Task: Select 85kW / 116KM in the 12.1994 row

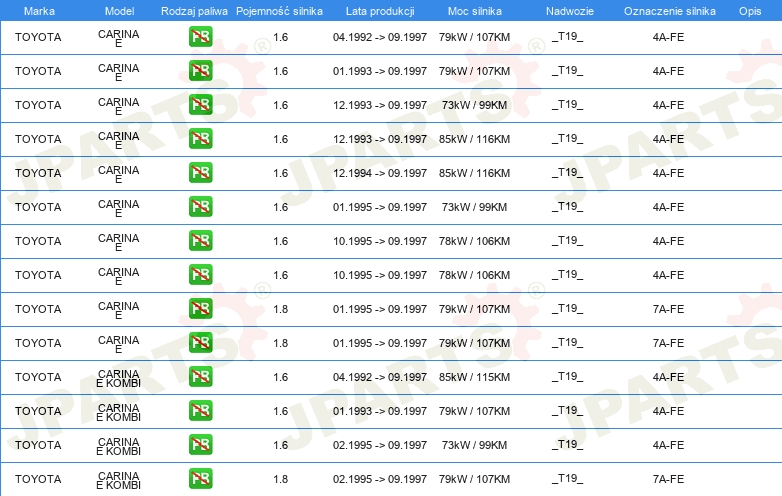Action: [x=474, y=173]
